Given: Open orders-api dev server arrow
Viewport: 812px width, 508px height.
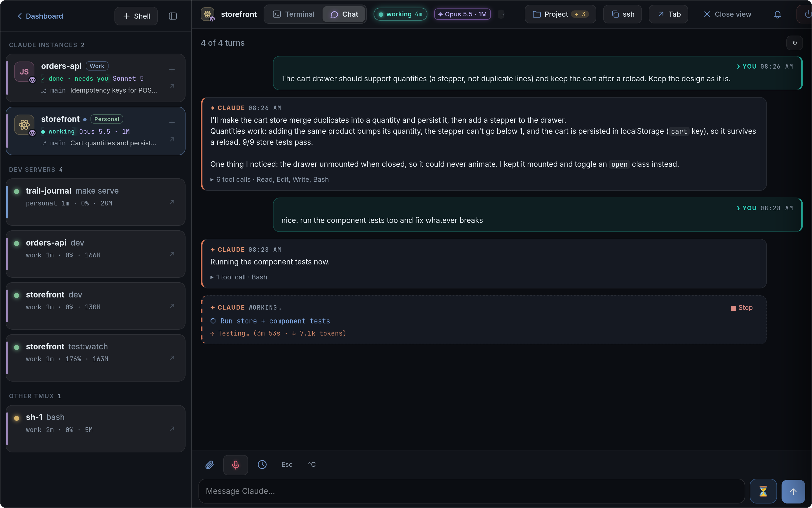Looking at the screenshot, I should pyautogui.click(x=172, y=254).
